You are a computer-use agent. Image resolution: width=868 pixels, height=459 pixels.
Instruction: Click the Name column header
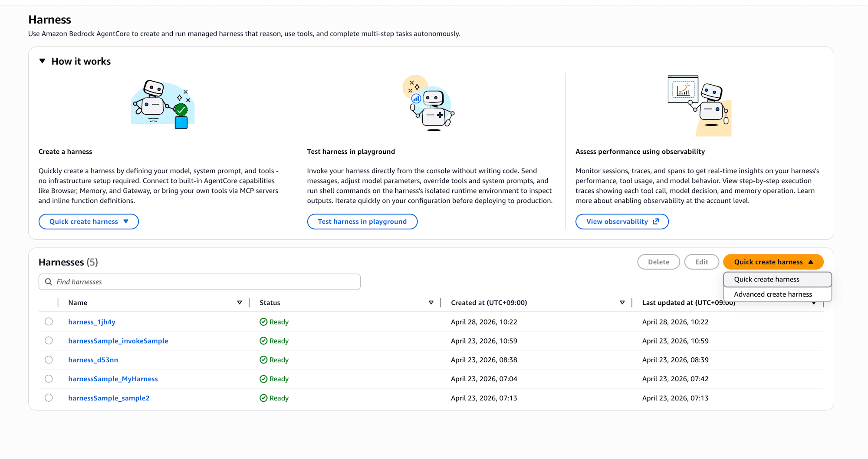(x=78, y=303)
